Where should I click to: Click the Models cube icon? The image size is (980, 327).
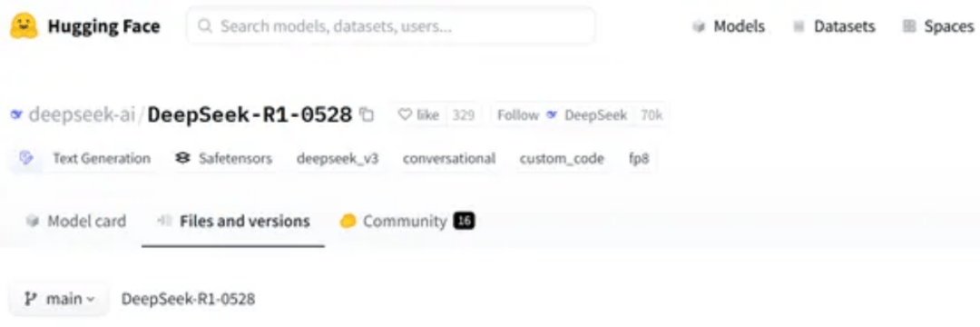tap(699, 27)
